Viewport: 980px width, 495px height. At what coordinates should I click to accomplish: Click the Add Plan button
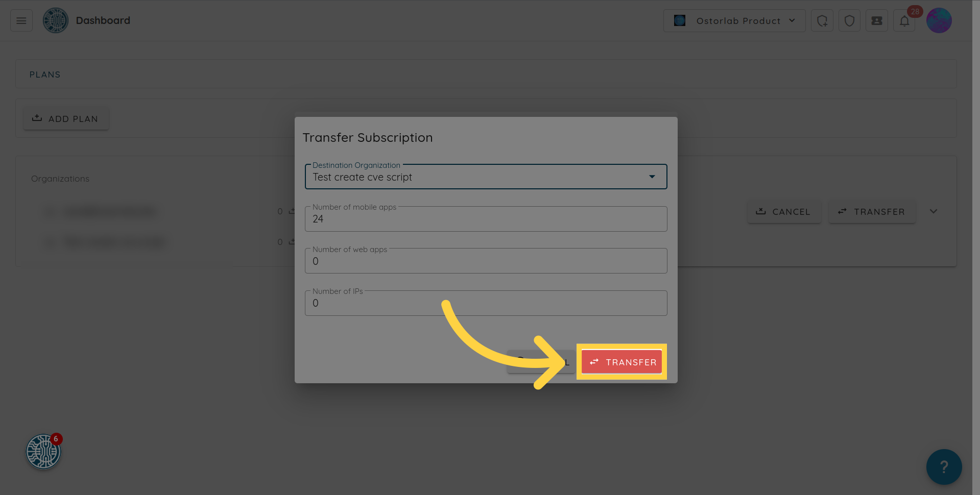66,118
